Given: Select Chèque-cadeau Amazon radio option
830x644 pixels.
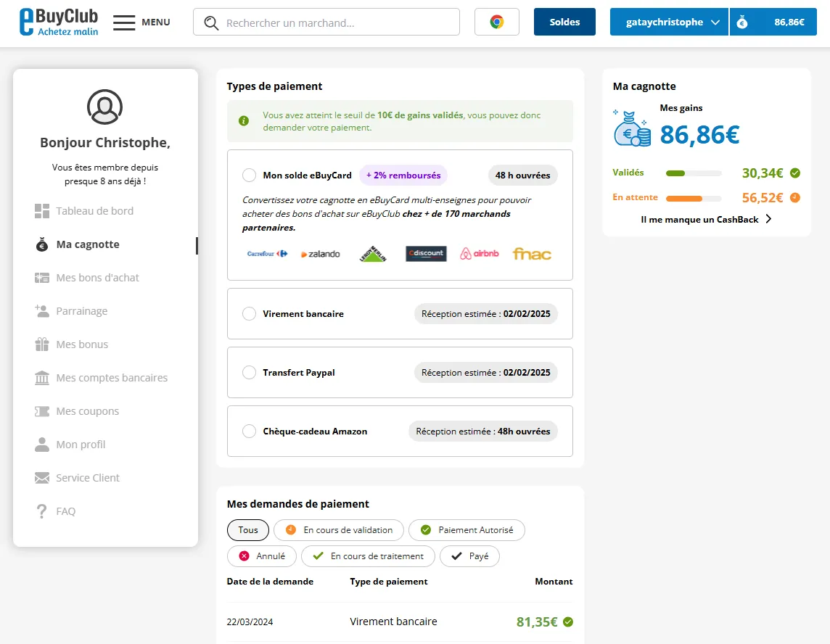Looking at the screenshot, I should (x=249, y=432).
